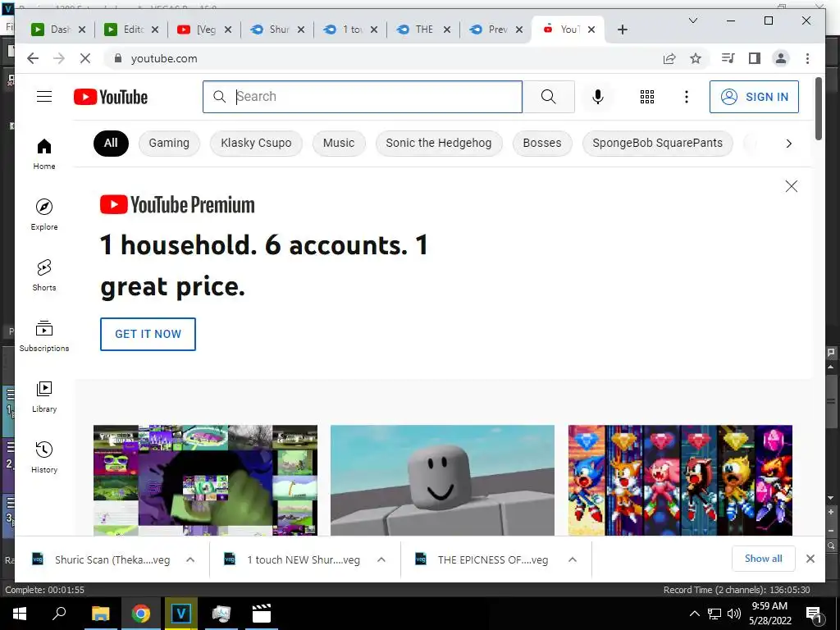
Task: Click Show all downloads
Action: [764, 559]
